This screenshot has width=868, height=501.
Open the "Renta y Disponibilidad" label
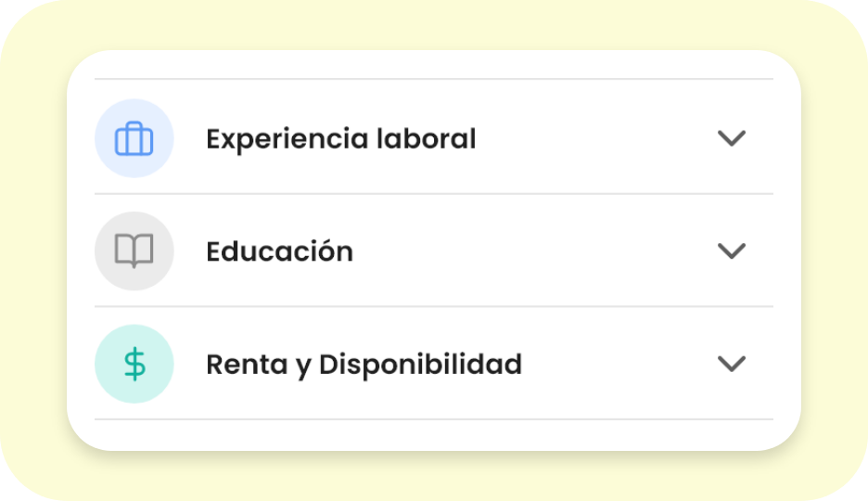coord(364,365)
